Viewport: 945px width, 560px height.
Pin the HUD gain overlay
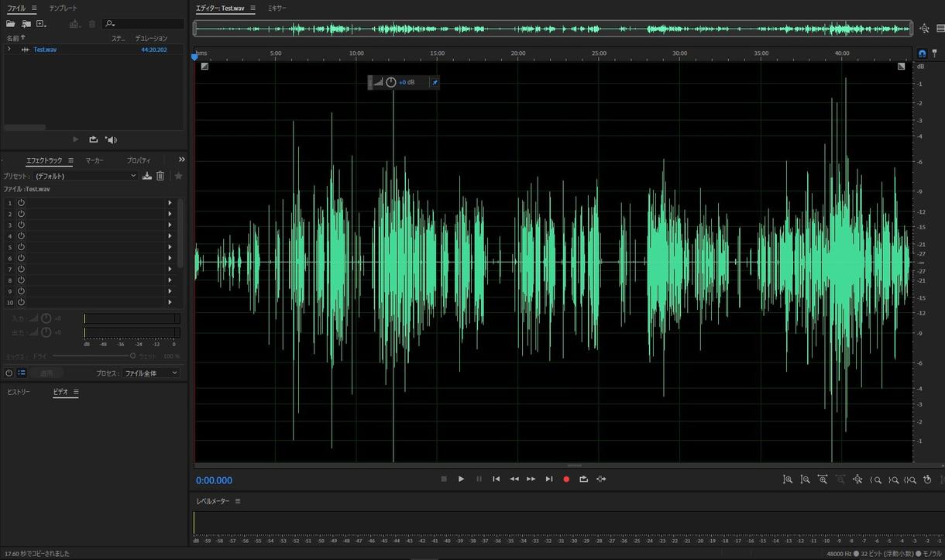435,82
